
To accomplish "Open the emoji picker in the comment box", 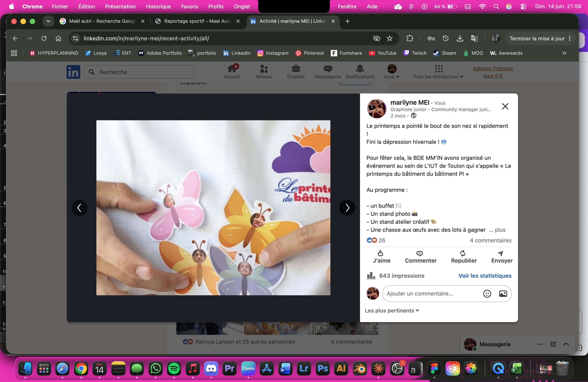I will [x=487, y=293].
